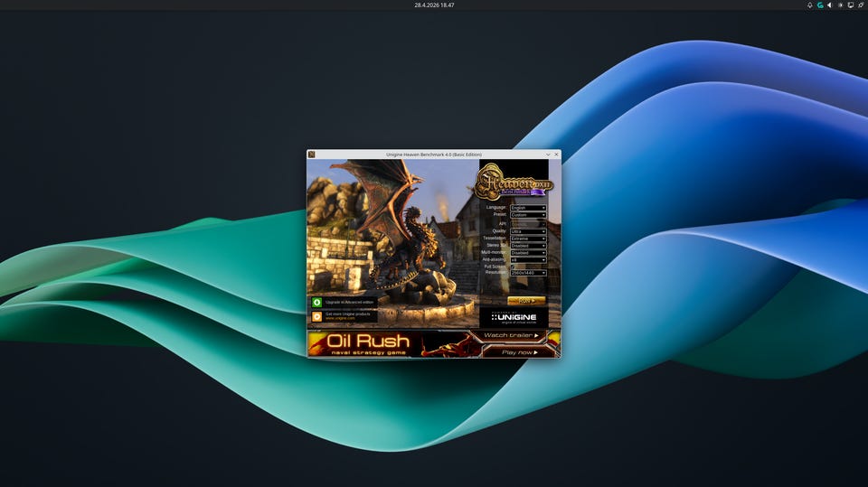Open the Get more Unigine products link
The width and height of the screenshot is (868, 487).
[347, 314]
